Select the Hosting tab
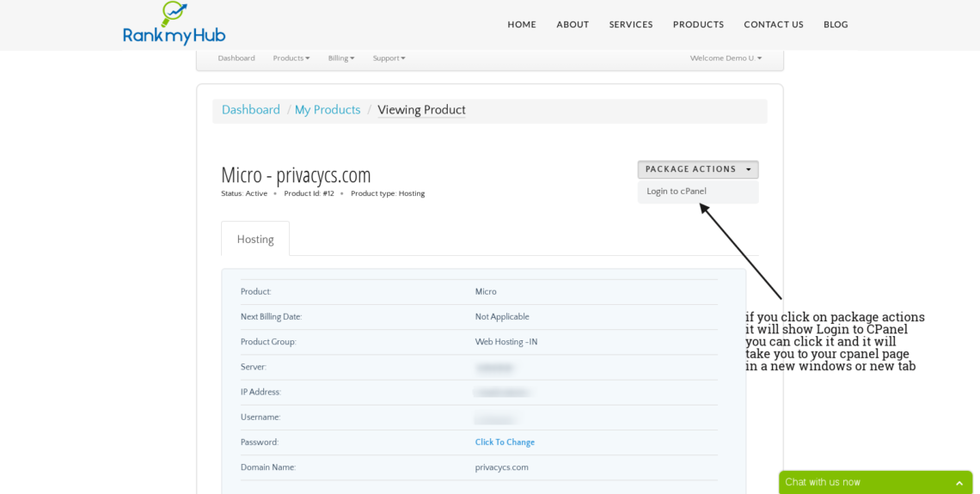 click(255, 240)
